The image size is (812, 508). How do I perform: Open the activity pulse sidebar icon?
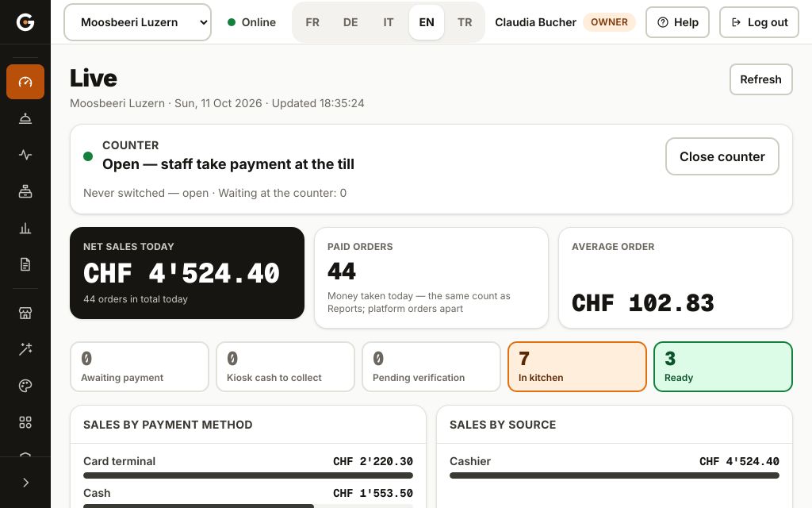pos(25,155)
